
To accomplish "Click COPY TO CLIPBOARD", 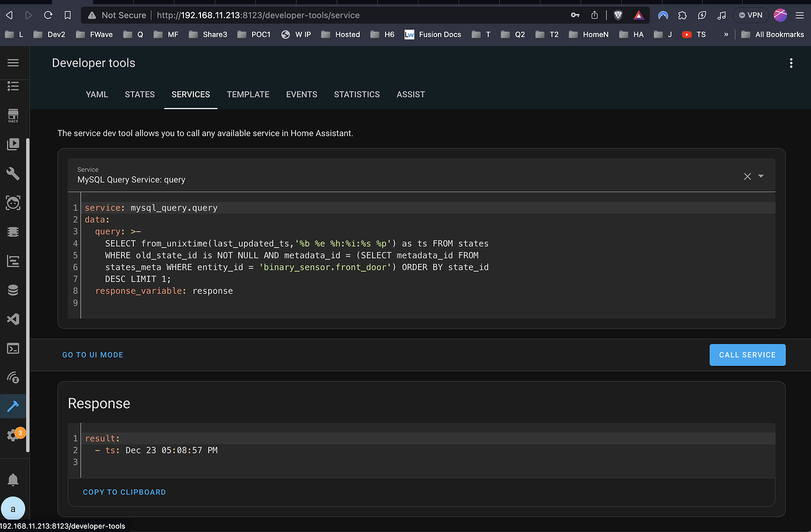I will (x=125, y=492).
